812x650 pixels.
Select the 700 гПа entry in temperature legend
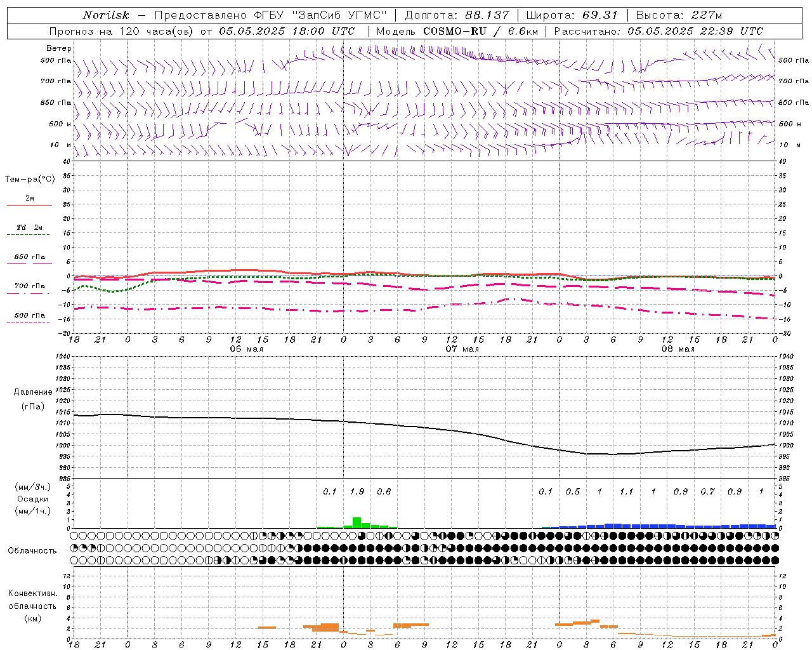pyautogui.click(x=30, y=286)
